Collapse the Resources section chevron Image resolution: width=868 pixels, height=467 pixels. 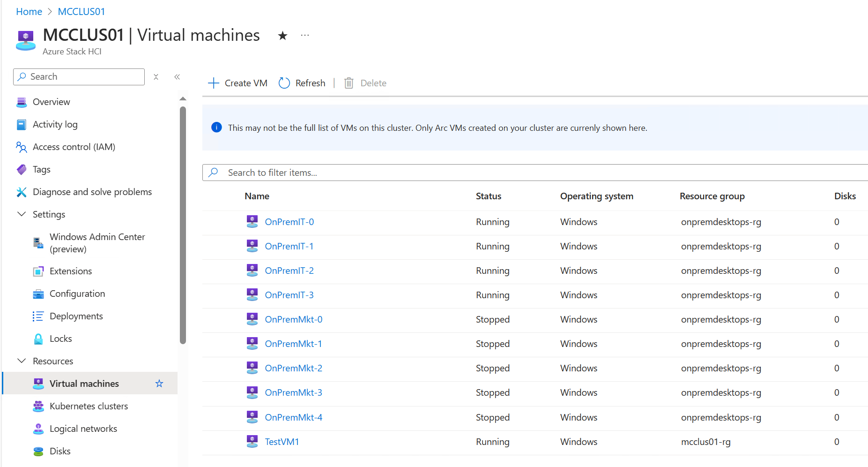click(x=22, y=361)
